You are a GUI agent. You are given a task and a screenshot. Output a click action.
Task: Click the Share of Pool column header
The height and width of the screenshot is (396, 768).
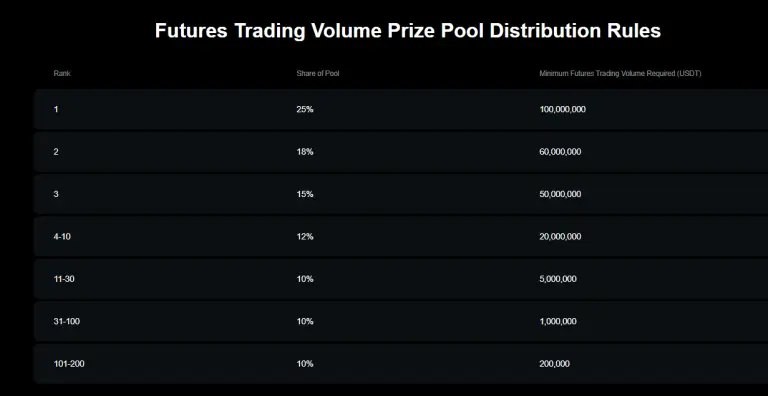pyautogui.click(x=318, y=74)
